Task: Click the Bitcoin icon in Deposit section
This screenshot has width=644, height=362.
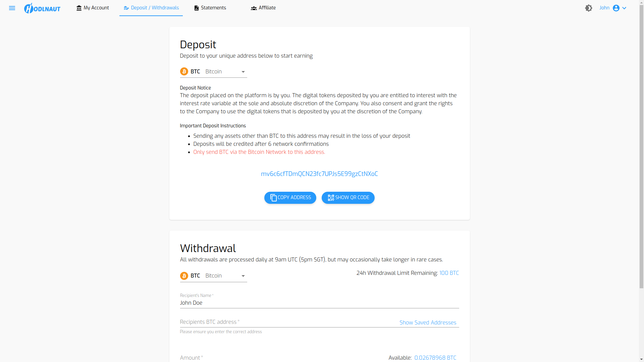Action: 184,71
